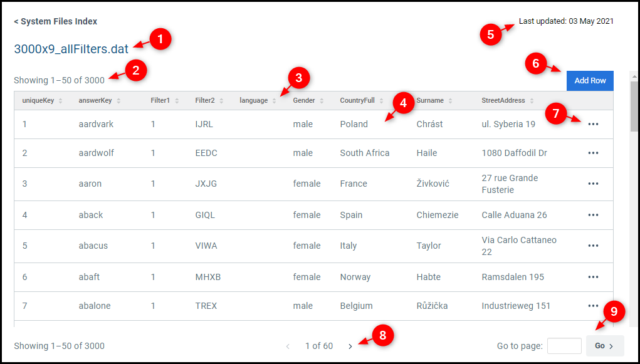Sort by Gender column header
This screenshot has width=640, height=364.
[x=308, y=100]
